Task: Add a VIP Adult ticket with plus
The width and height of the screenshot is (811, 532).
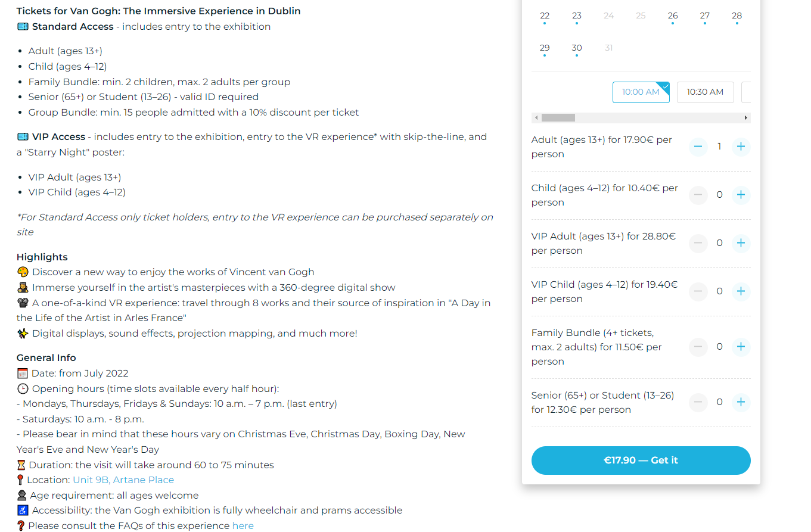Action: (x=741, y=243)
